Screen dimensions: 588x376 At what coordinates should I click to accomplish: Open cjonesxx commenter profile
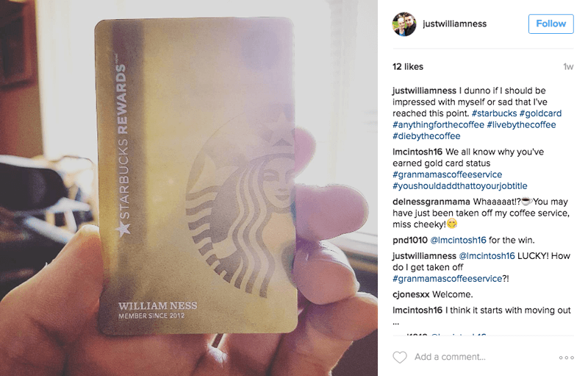click(x=411, y=294)
